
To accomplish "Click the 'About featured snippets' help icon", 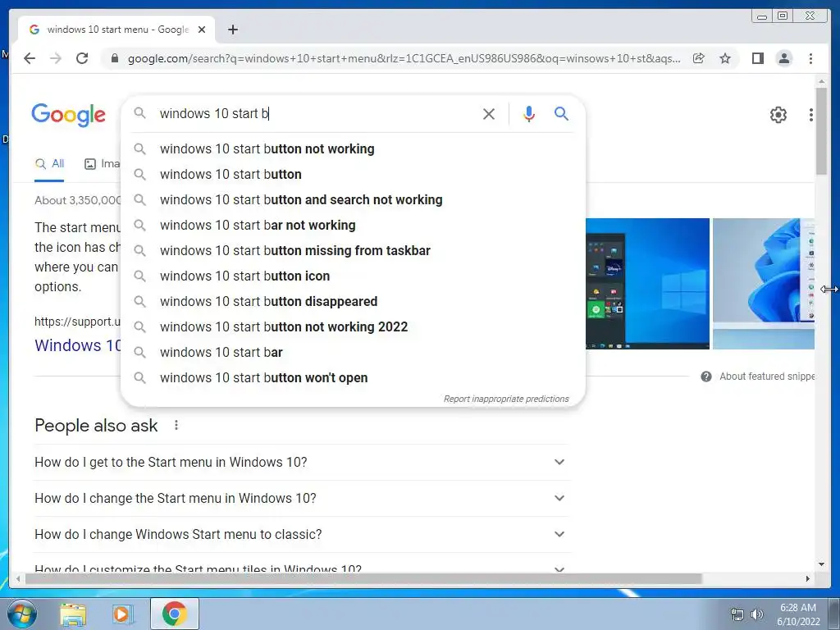I will 706,377.
